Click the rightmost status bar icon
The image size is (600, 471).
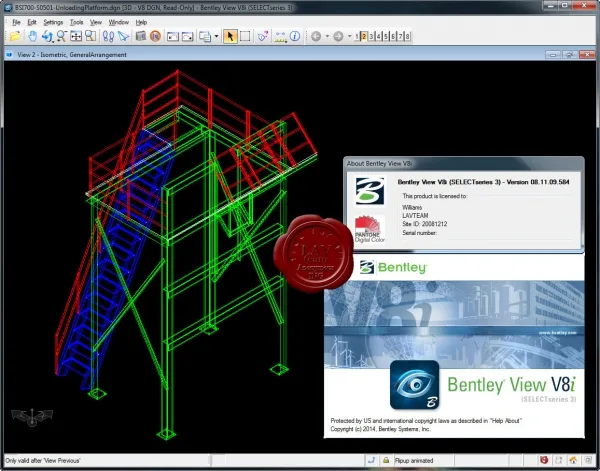(587, 460)
